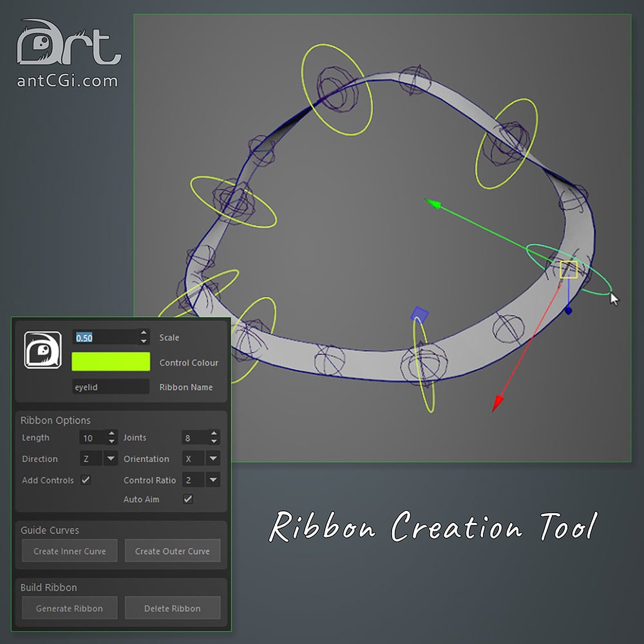
Task: Disable the Auto Aim checkbox
Action: [187, 499]
